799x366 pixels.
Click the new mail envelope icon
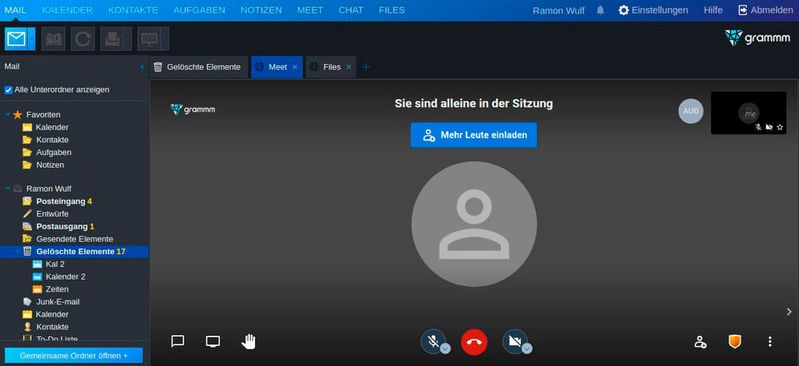click(16, 39)
